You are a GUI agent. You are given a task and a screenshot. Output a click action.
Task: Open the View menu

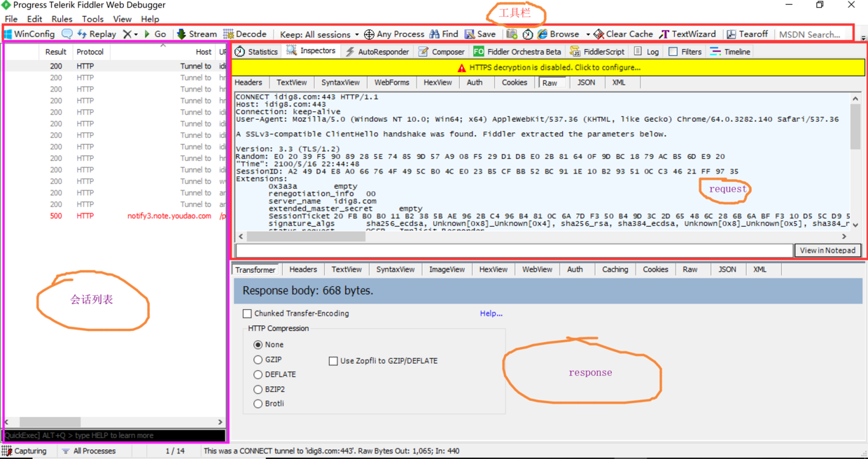pyautogui.click(x=122, y=19)
